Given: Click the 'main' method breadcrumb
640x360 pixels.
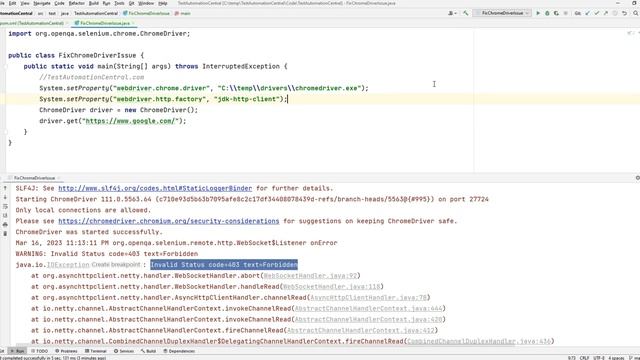Looking at the screenshot, I should click(182, 13).
